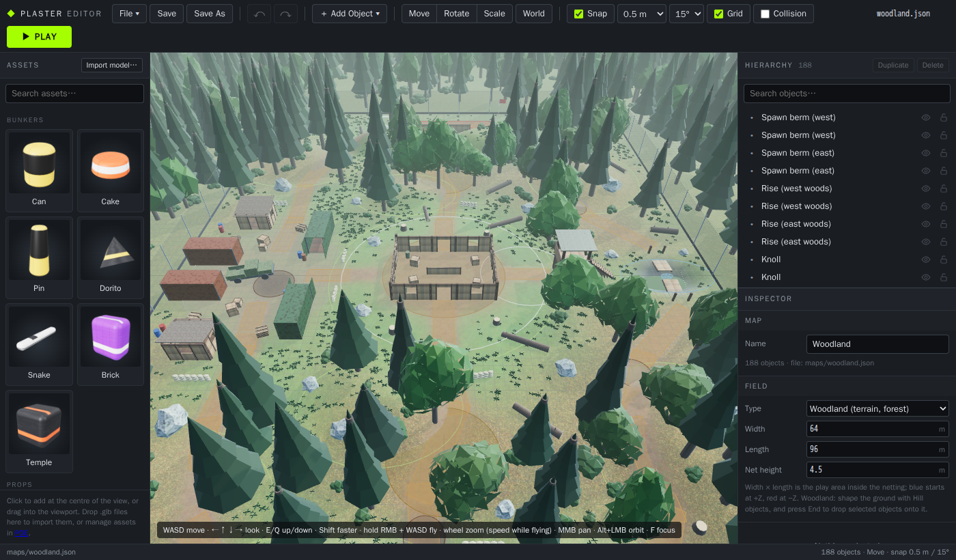The image size is (956, 560).
Task: Click the Duplicate button in Hierarchy
Action: coord(893,65)
